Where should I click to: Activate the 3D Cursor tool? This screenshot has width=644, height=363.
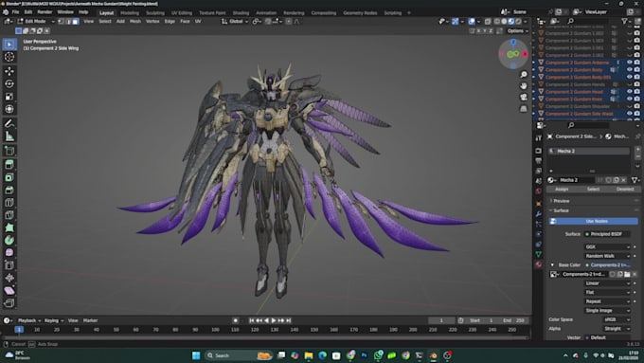pyautogui.click(x=9, y=57)
